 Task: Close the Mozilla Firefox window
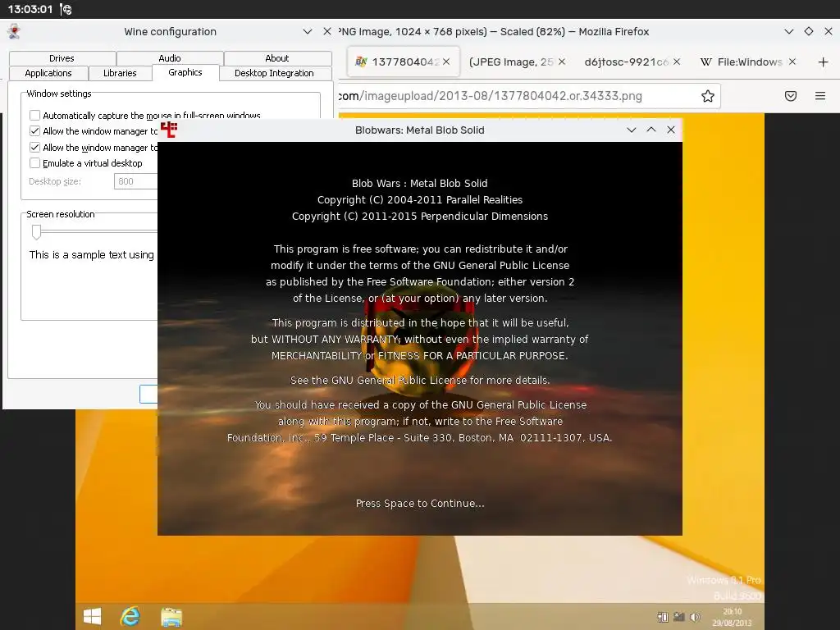point(829,32)
